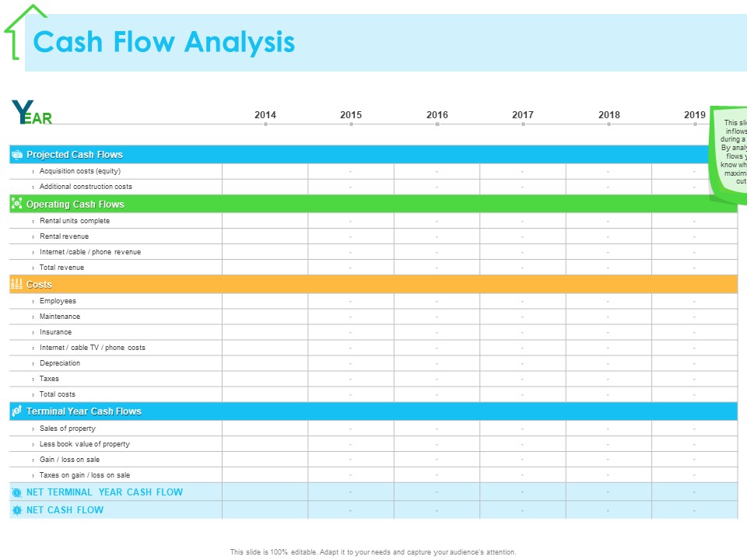Select the Rental revenue row label
Viewport: 747px width, 560px height.
pos(65,236)
